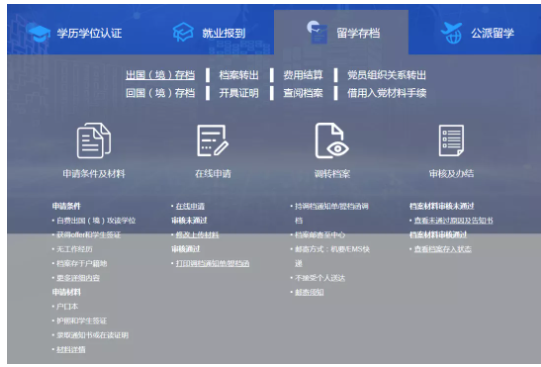Click the 审核及办结 checklist icon
This screenshot has height=367, width=541.
point(451,141)
